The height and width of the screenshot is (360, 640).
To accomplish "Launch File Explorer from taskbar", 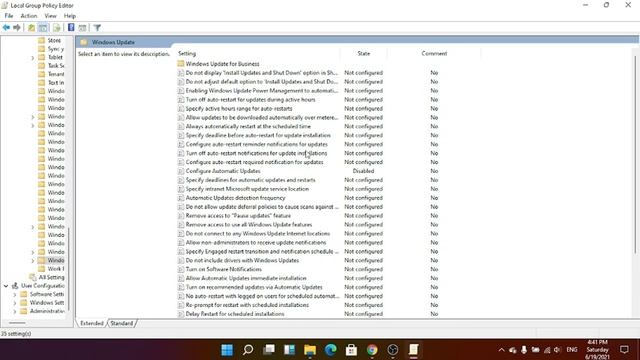I will 310,350.
